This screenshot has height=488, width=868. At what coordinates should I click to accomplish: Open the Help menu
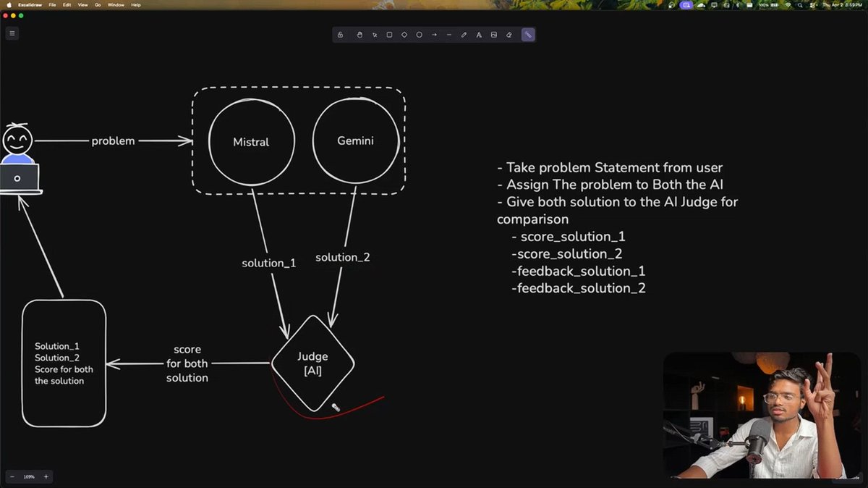pyautogui.click(x=136, y=5)
